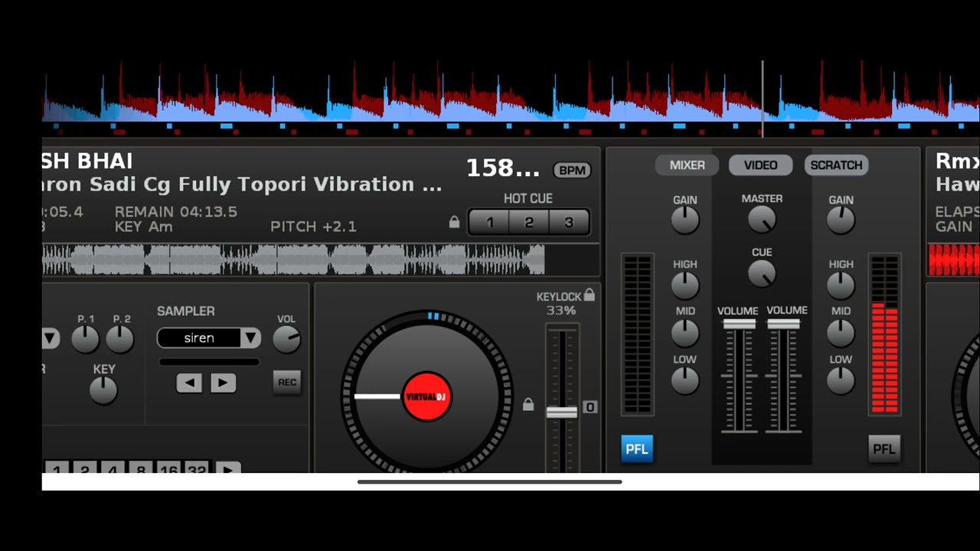The image size is (980, 551).
Task: Trigger Hot Cue 2
Action: [x=529, y=223]
